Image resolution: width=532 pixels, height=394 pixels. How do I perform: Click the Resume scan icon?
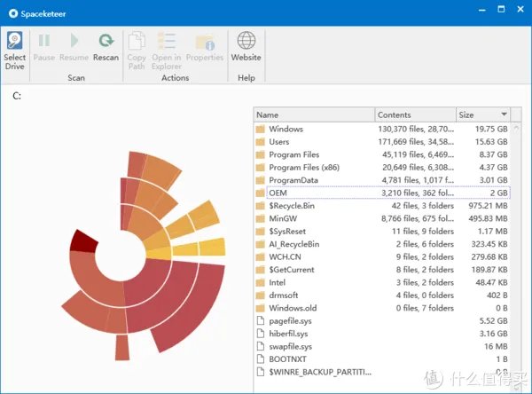pos(74,42)
